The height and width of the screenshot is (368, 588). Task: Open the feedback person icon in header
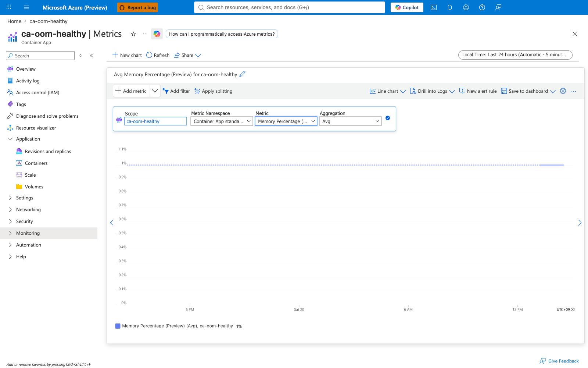[x=498, y=7]
